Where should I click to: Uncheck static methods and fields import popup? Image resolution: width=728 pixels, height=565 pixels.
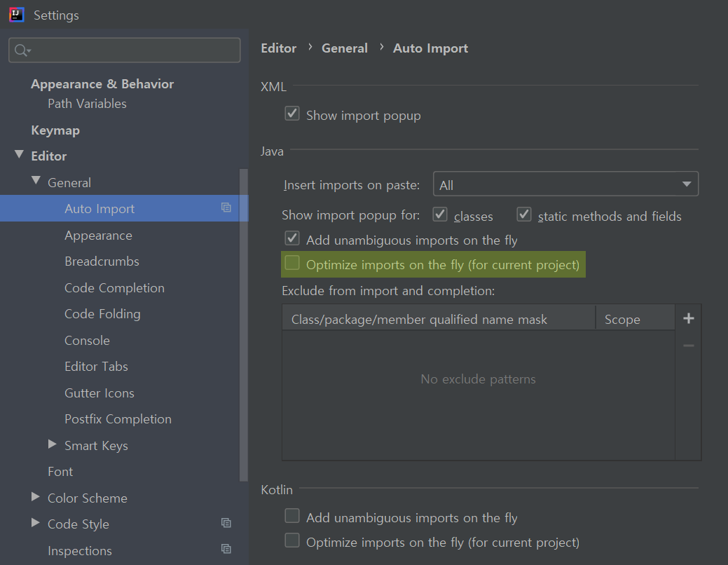tap(524, 215)
